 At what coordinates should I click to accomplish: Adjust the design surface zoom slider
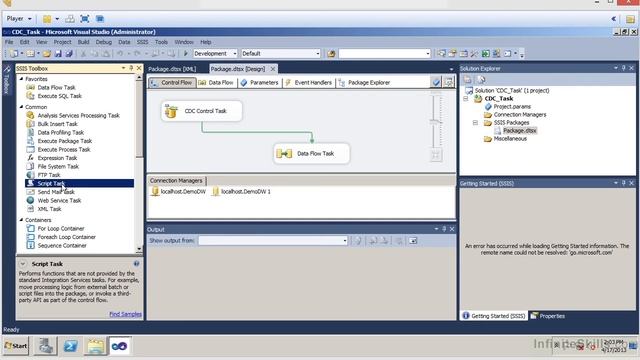coord(436,122)
